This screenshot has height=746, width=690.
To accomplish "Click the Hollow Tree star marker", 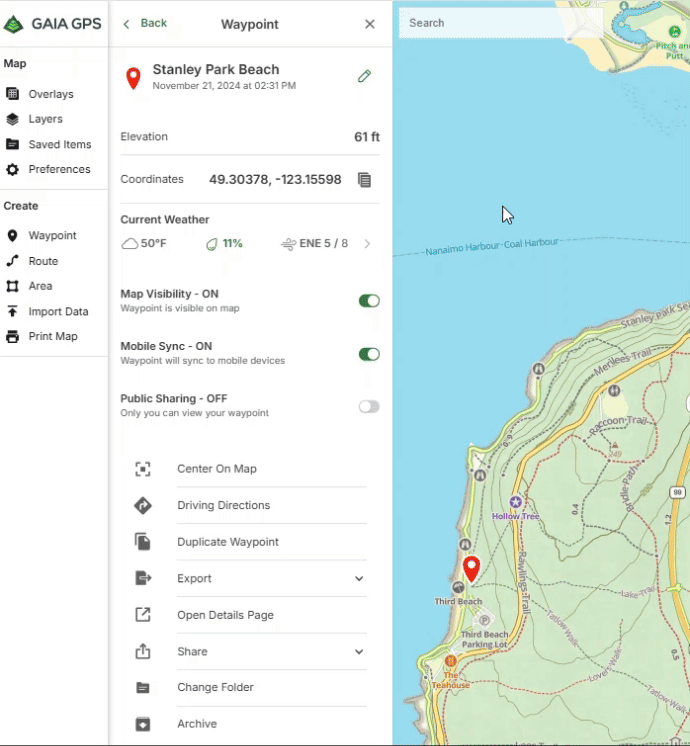I will click(x=516, y=502).
